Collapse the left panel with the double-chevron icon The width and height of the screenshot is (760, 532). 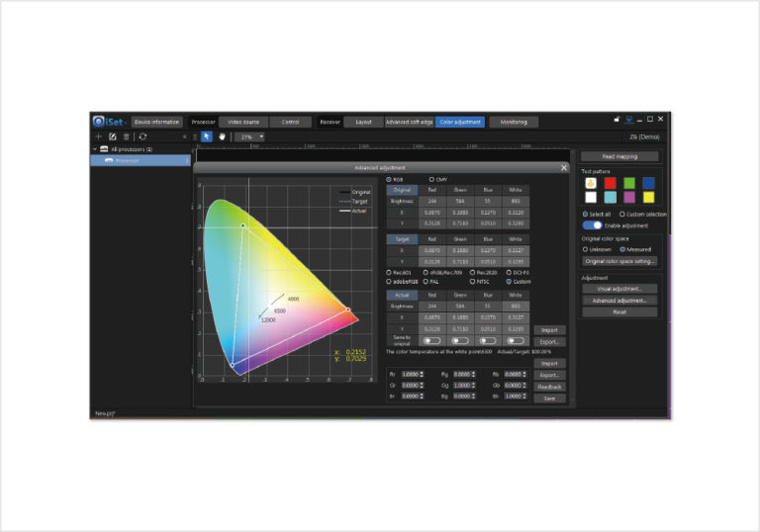coord(185,137)
